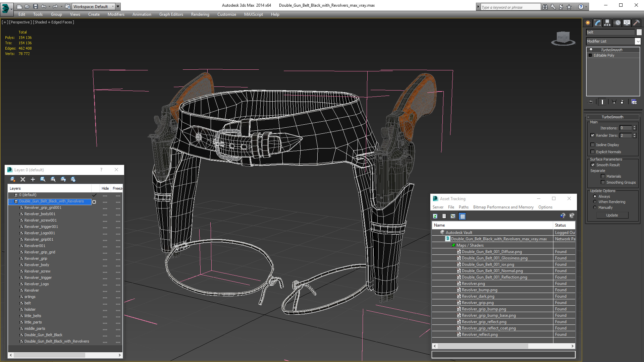Expand Editable Poly plus sign
644x362 pixels.
tap(590, 55)
